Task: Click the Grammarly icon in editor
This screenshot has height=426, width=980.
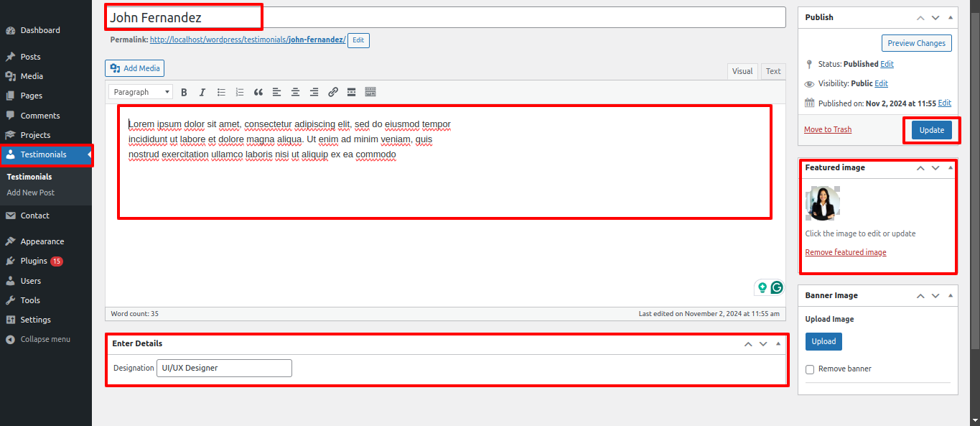Action: click(x=777, y=287)
